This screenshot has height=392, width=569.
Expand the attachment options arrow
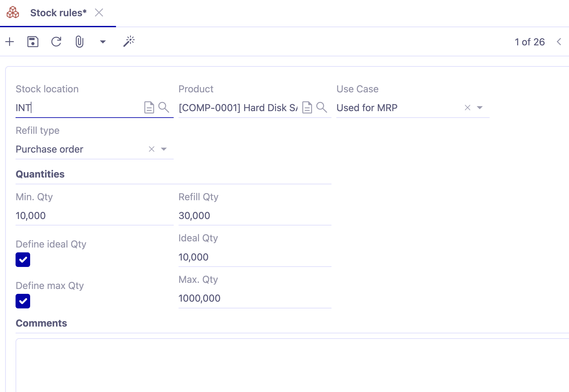tap(103, 41)
